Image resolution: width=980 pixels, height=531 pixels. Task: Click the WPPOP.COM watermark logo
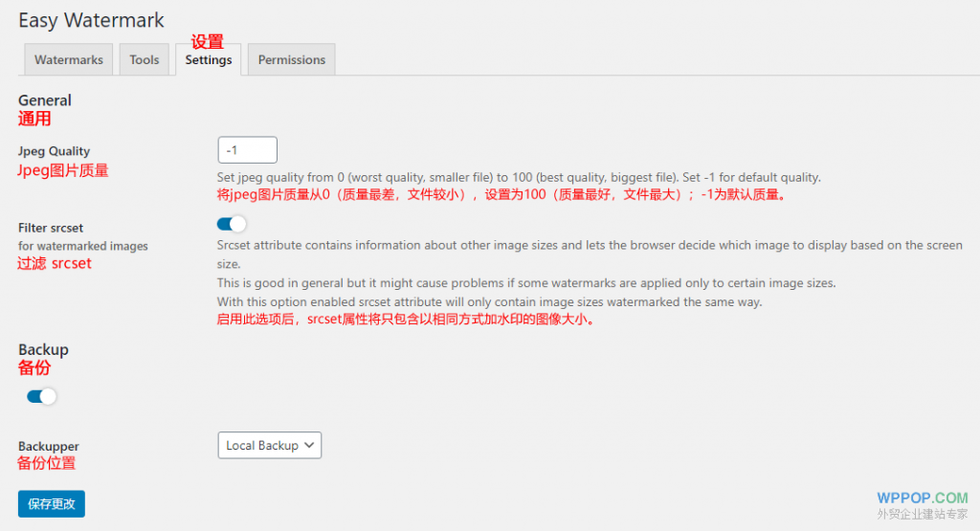(922, 498)
